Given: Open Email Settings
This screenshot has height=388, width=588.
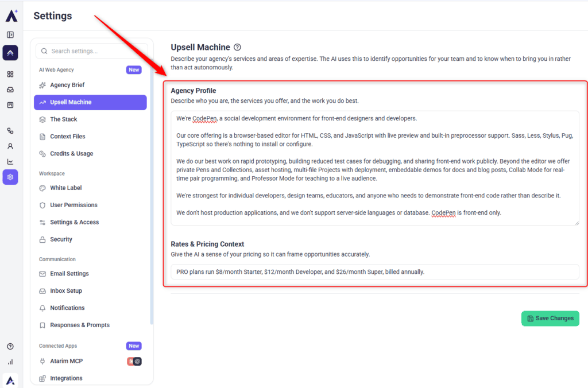Looking at the screenshot, I should (90, 274).
